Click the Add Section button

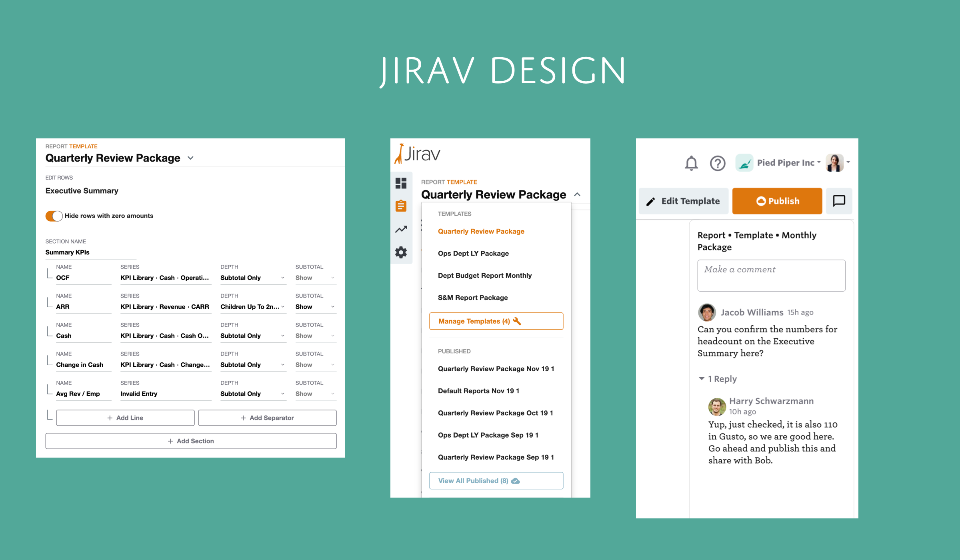(191, 441)
